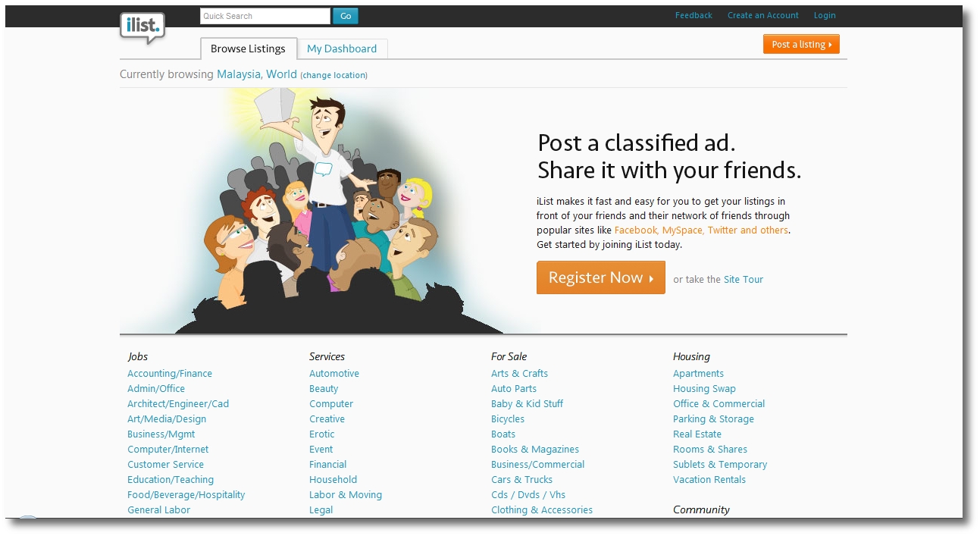Open the Household services category
This screenshot has width=980, height=536.
coord(333,480)
